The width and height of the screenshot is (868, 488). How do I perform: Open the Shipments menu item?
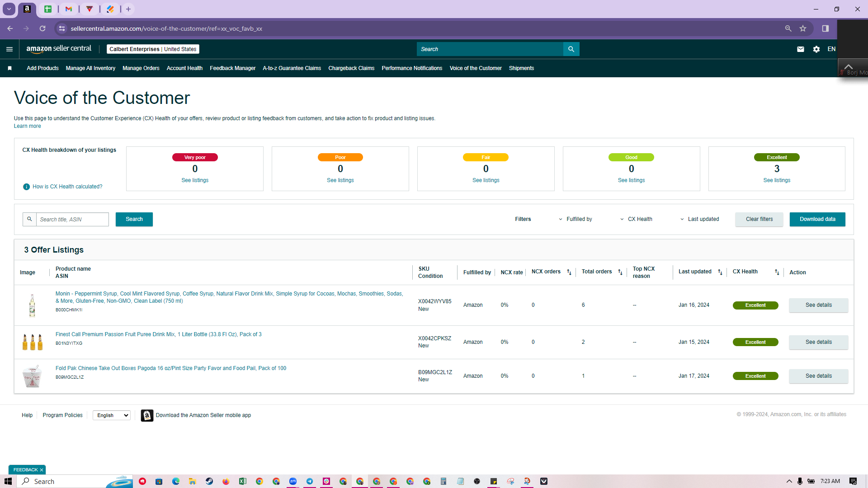[521, 68]
